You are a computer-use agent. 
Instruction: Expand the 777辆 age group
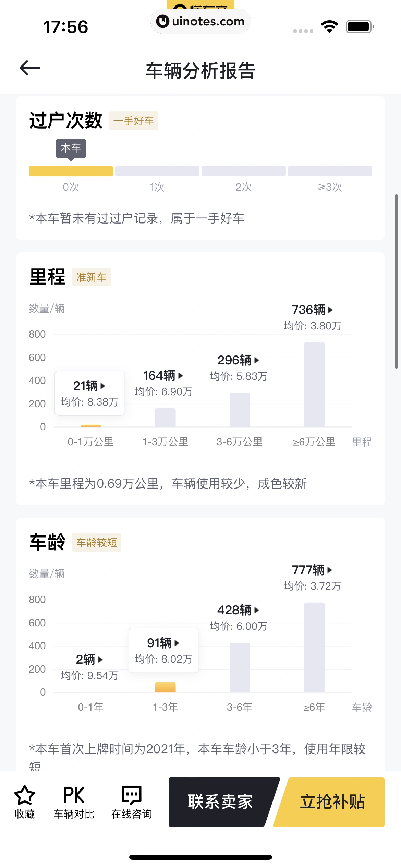(x=312, y=570)
